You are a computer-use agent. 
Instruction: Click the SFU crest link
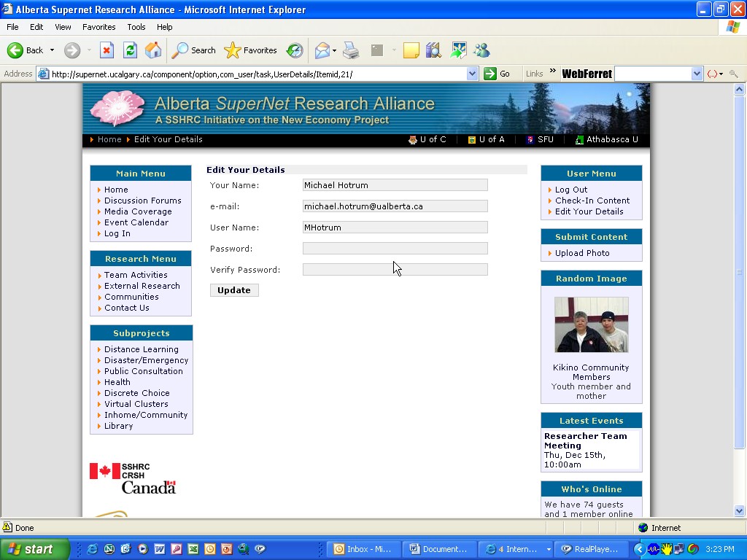click(x=530, y=139)
